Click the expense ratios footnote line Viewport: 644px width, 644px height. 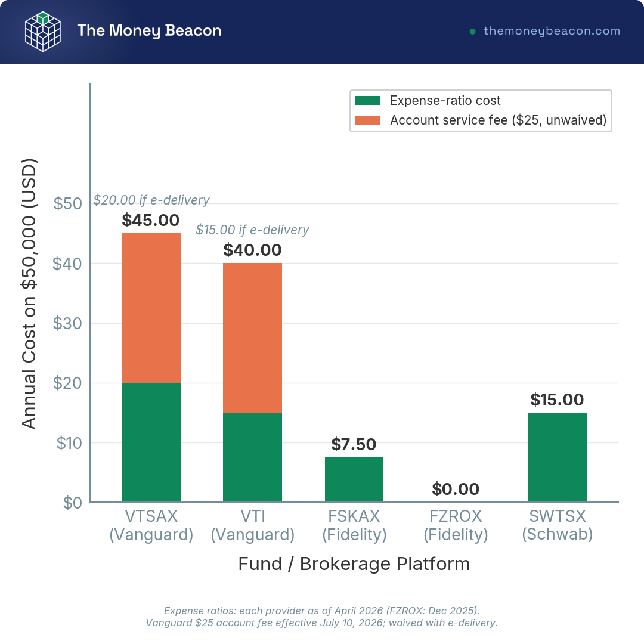point(322,611)
